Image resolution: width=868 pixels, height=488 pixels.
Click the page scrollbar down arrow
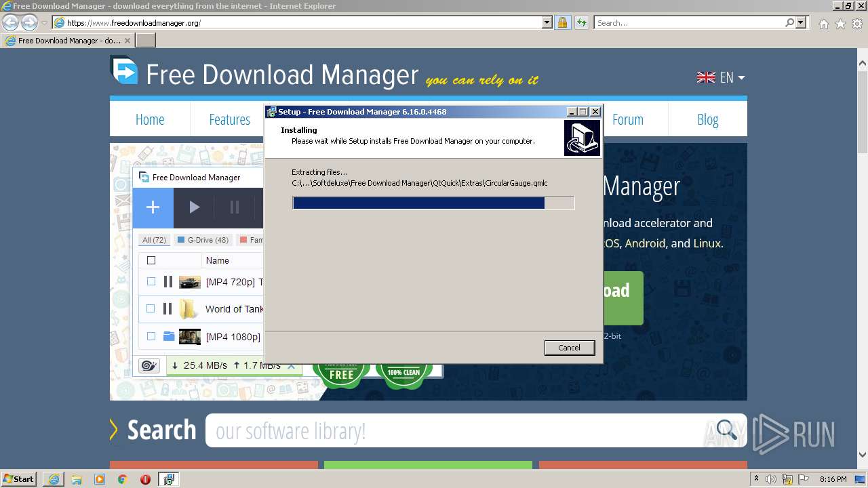point(863,455)
